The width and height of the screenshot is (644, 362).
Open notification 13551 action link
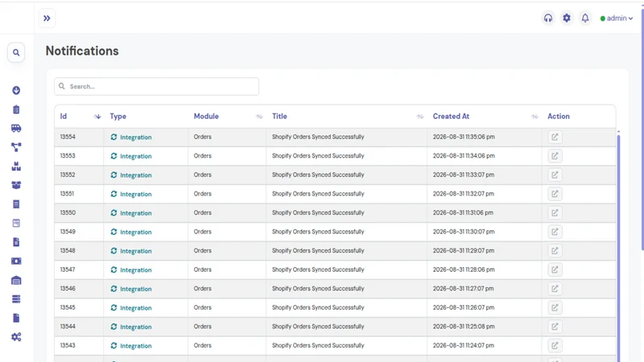pyautogui.click(x=555, y=194)
